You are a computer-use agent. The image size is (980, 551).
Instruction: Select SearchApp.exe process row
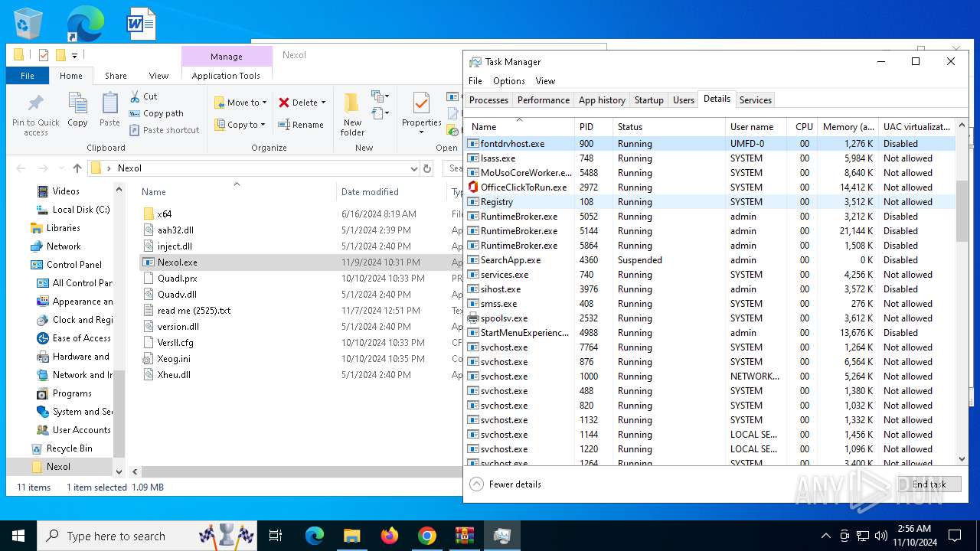tap(710, 260)
